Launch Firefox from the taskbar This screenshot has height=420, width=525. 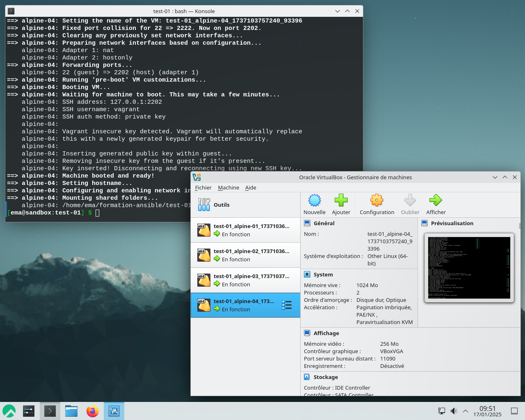pos(92,411)
